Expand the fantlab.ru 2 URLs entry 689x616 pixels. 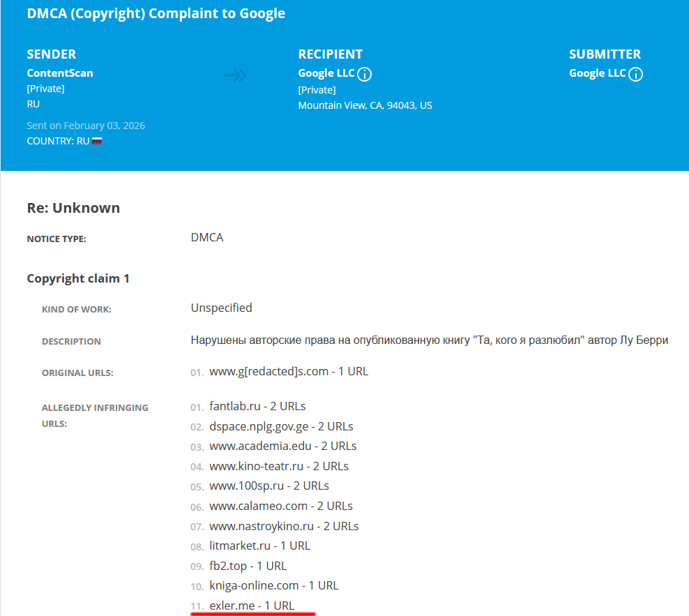pos(257,406)
